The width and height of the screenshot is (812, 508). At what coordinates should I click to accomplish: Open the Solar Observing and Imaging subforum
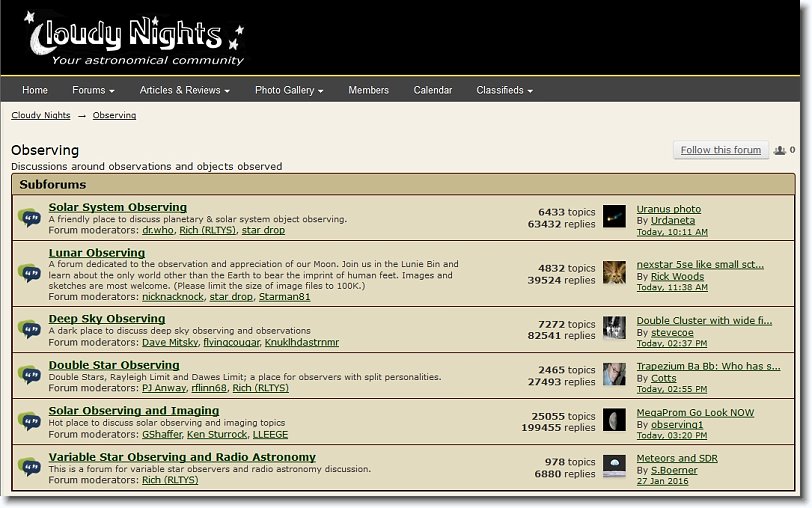134,411
